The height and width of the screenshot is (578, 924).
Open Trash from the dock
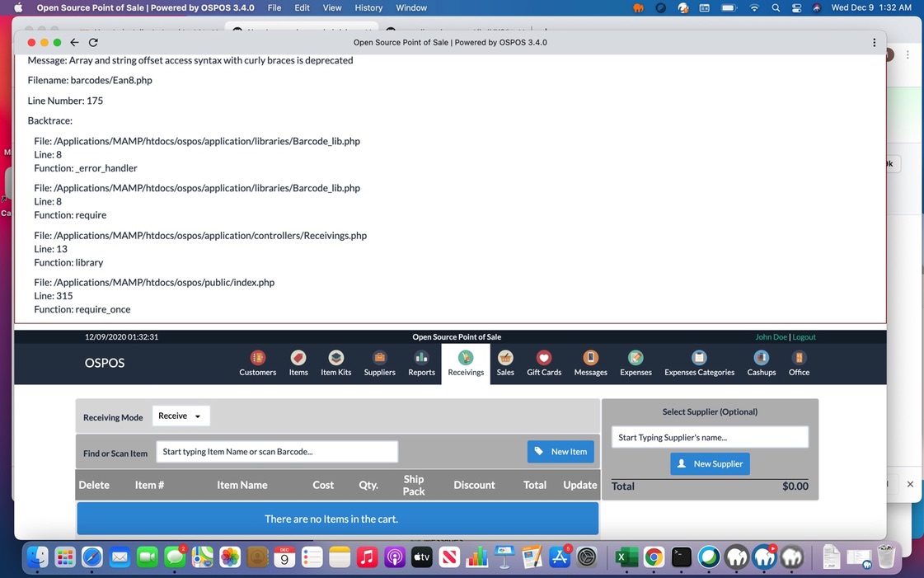(x=886, y=557)
